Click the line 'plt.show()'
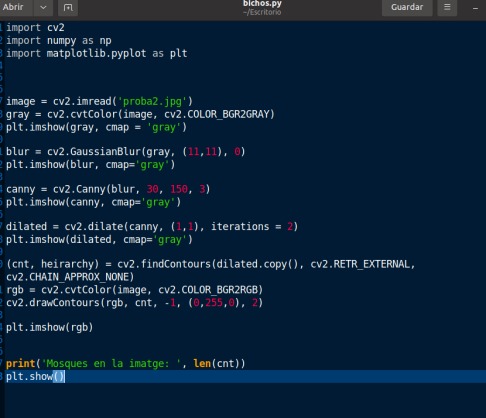486x418 pixels. pyautogui.click(x=35, y=377)
